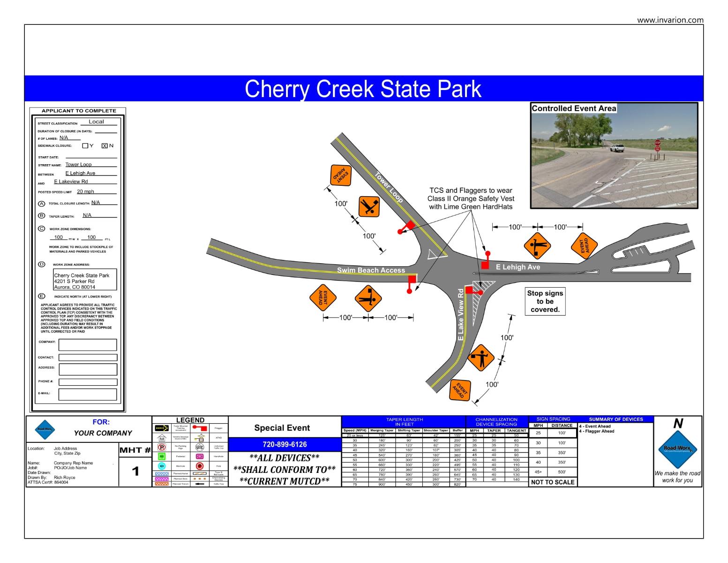This screenshot has width=728, height=563.
Task: Click the 'Swim Beach Access' road label
Action: point(371,270)
